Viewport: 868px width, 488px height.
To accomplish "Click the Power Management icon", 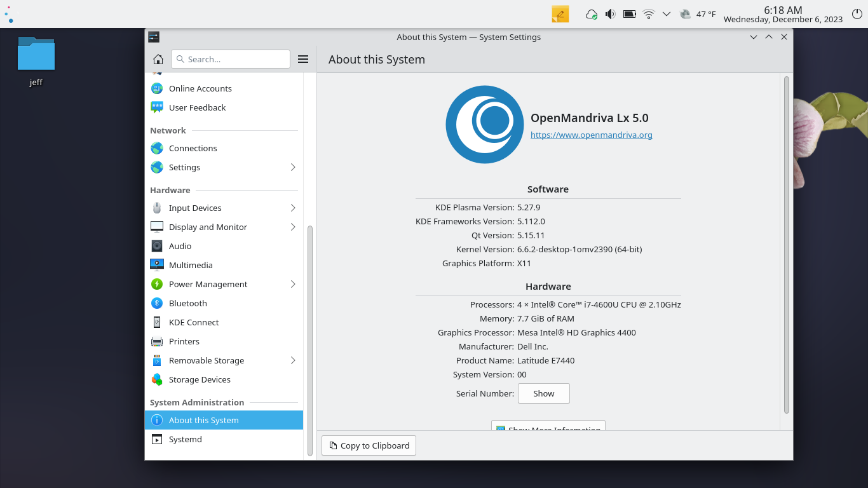I will [x=157, y=284].
